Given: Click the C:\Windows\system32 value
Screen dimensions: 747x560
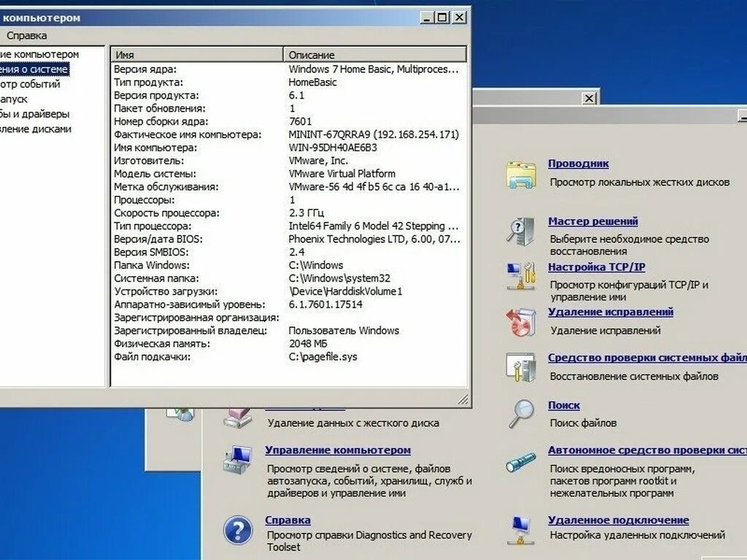Looking at the screenshot, I should (x=340, y=279).
